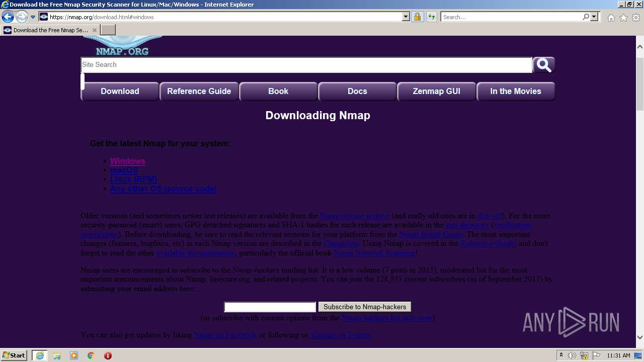The width and height of the screenshot is (644, 362).
Task: Show hidden system tray icons
Action: (561, 355)
